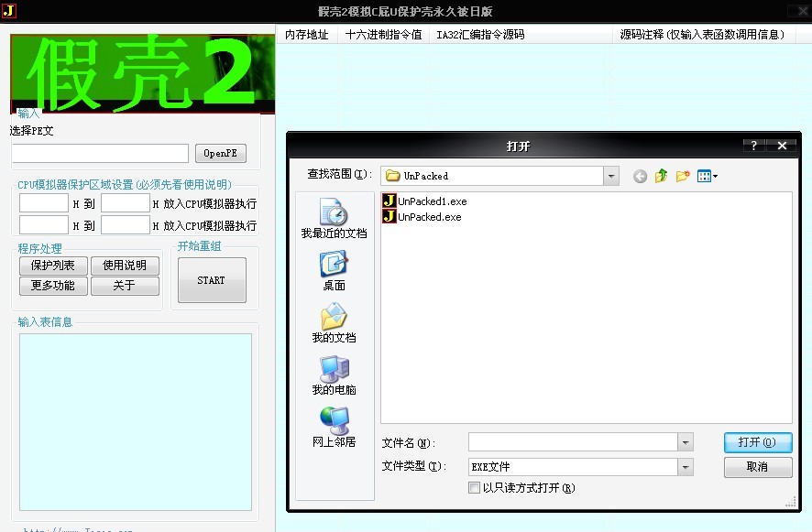Focus the file name (文件名) input field
The height and width of the screenshot is (532, 812).
[x=573, y=442]
